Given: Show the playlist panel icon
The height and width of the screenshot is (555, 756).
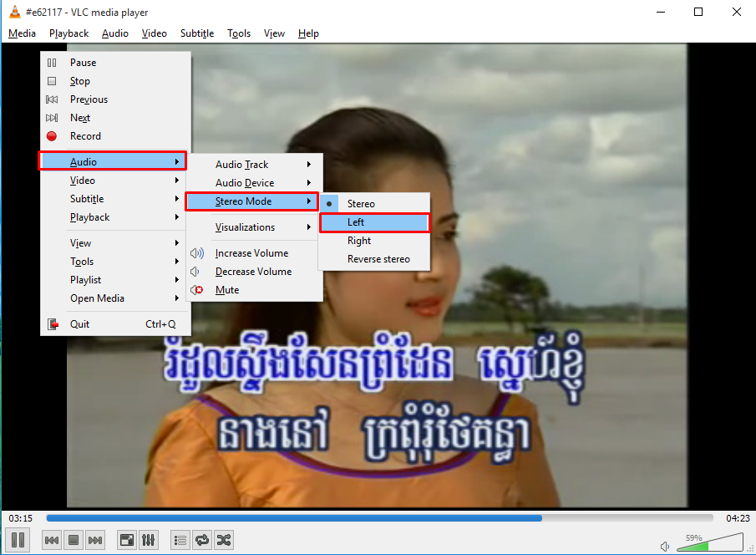Looking at the screenshot, I should point(180,540).
